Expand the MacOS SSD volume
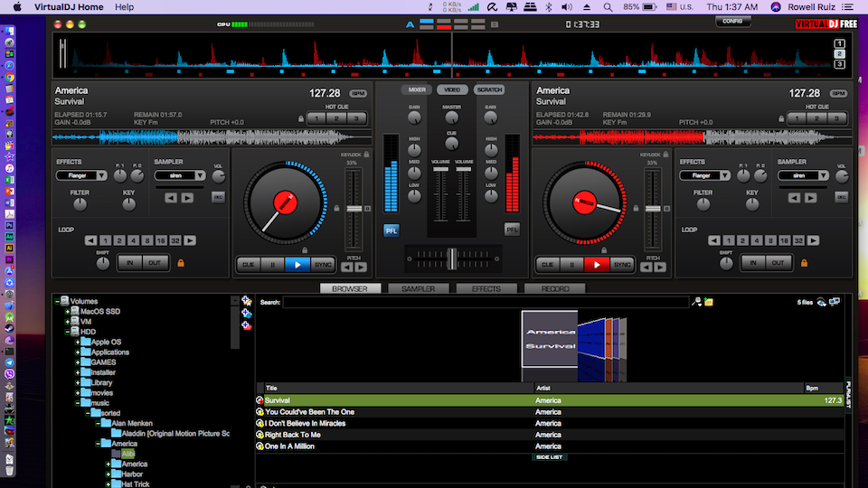The height and width of the screenshot is (488, 868). [67, 312]
